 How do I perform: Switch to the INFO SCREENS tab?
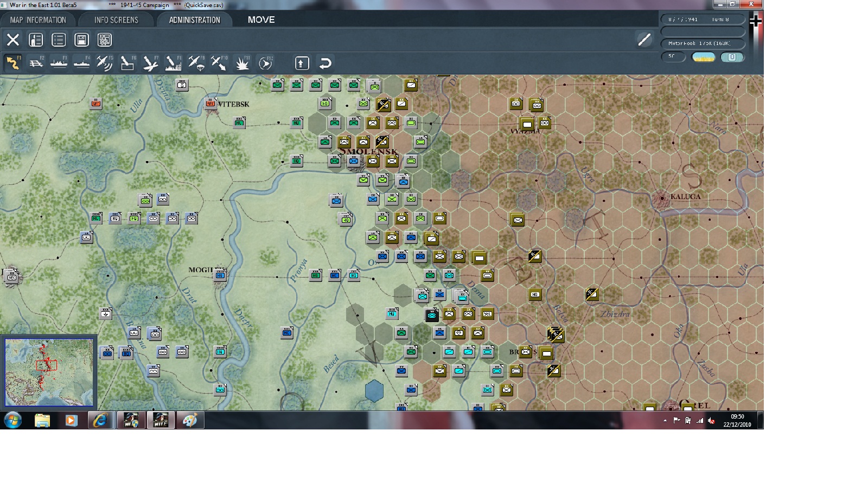[116, 20]
